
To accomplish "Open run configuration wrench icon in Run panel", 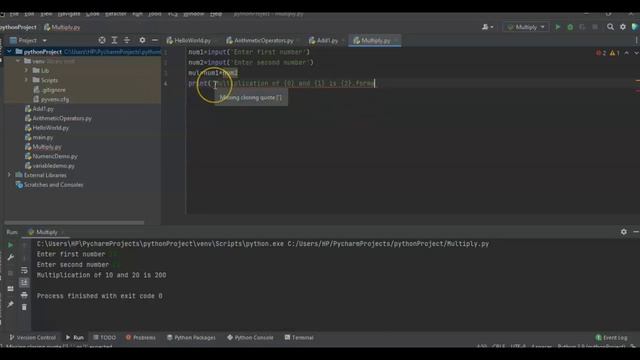I will tap(11, 258).
